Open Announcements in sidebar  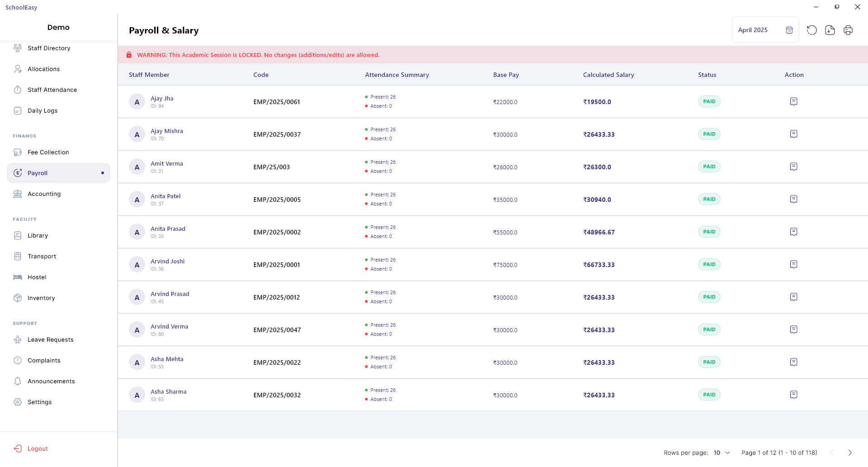pyautogui.click(x=58, y=381)
